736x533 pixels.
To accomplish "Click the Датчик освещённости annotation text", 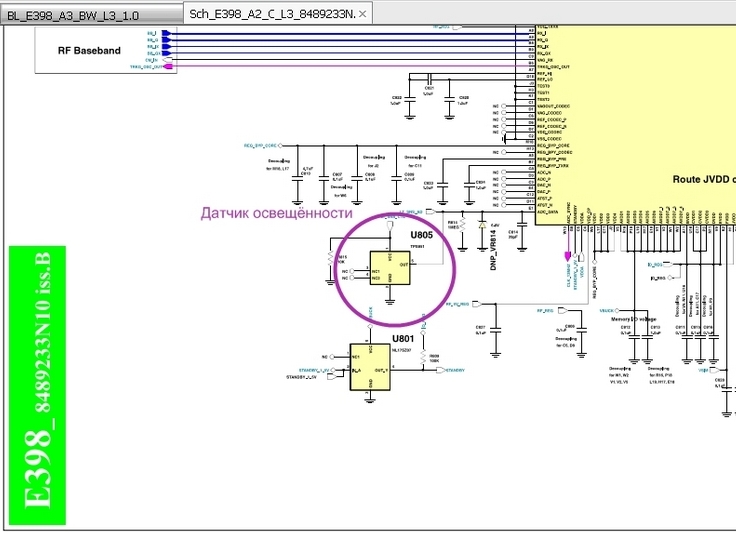I will tap(276, 213).
